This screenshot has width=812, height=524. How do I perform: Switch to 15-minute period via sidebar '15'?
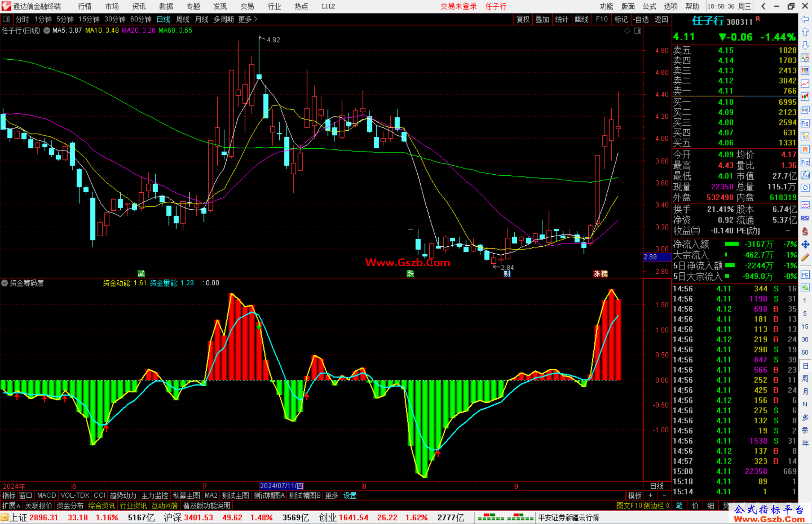804,326
